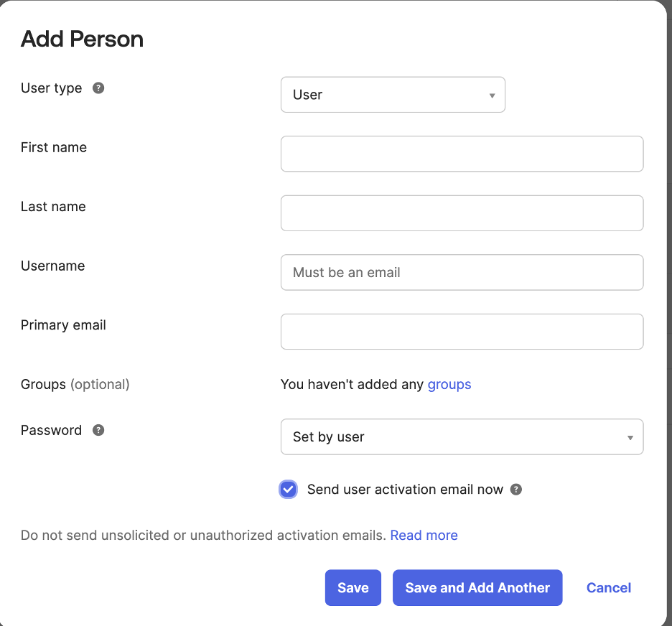Image resolution: width=672 pixels, height=626 pixels.
Task: Click inside the First name field
Action: [x=462, y=154]
